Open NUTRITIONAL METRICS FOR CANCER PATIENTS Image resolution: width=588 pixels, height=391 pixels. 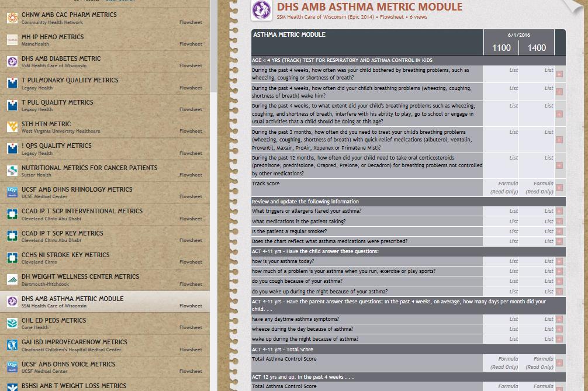105,171
